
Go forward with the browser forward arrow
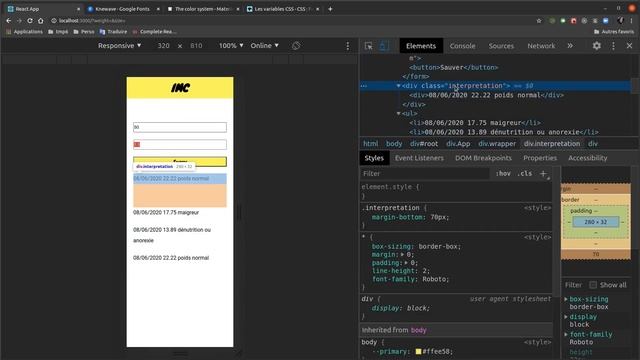pos(19,20)
